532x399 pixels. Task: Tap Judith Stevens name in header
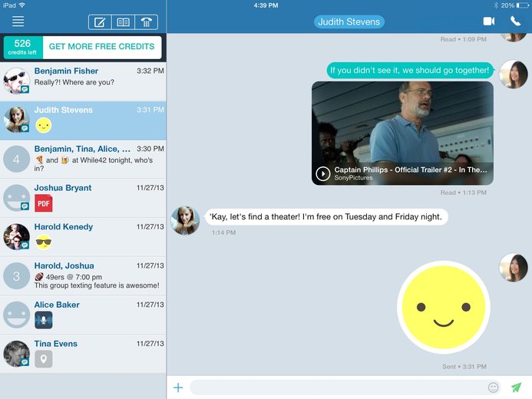point(349,21)
